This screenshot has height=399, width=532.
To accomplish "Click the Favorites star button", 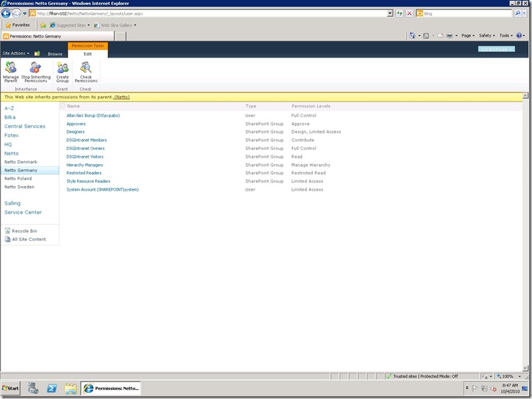I will click(17, 25).
